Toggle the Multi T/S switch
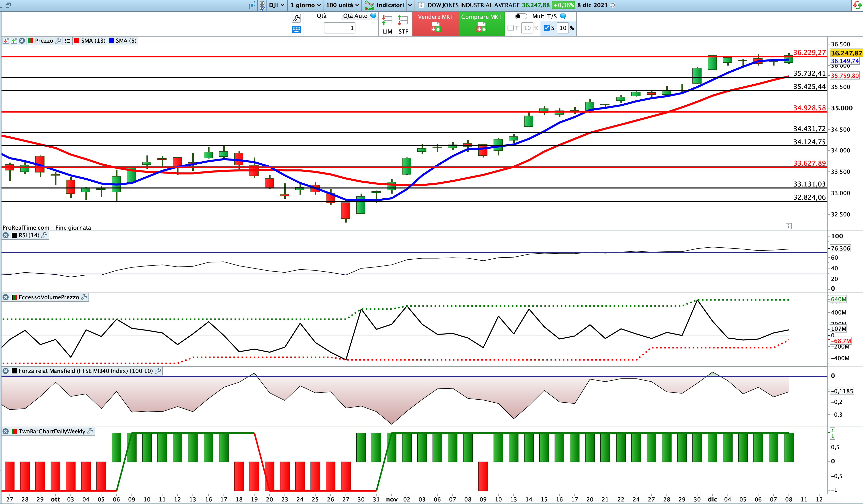Image resolution: width=863 pixels, height=504 pixels. click(x=521, y=16)
